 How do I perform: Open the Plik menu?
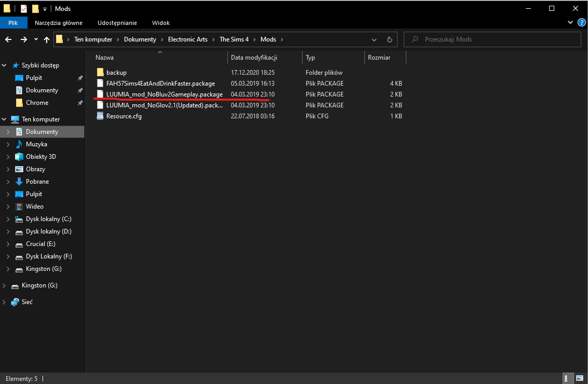click(13, 23)
